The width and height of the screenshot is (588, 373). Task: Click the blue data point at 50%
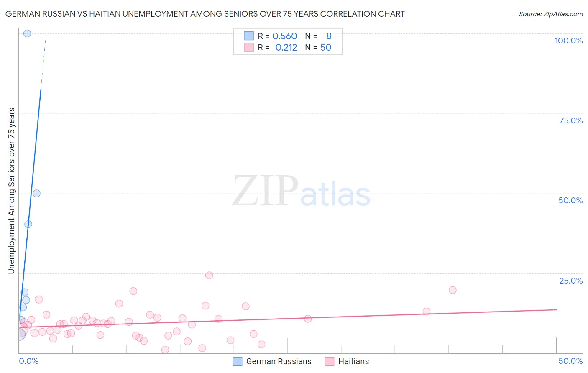(37, 193)
